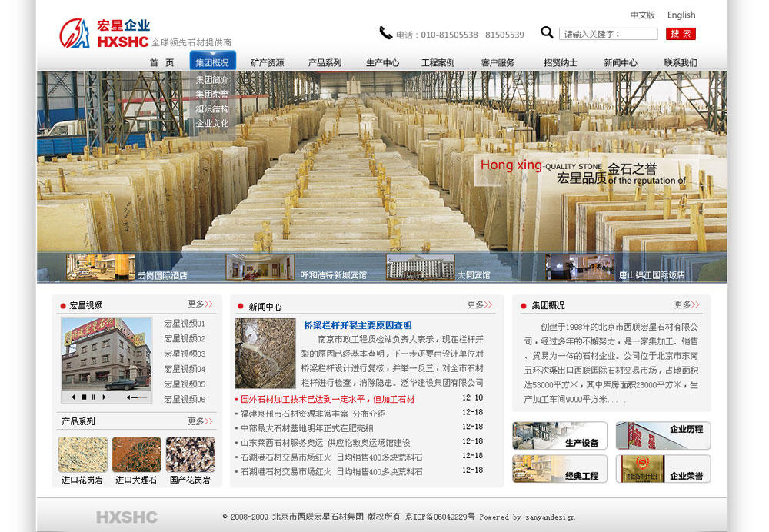This screenshot has width=769, height=532.
Task: Click the Hongxing HXSHC company logo
Action: click(106, 34)
